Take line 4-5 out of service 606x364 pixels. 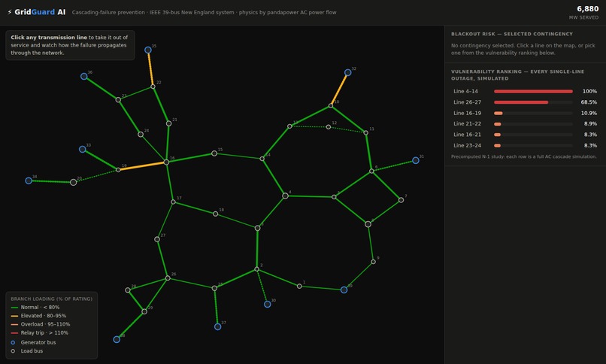tap(310, 196)
